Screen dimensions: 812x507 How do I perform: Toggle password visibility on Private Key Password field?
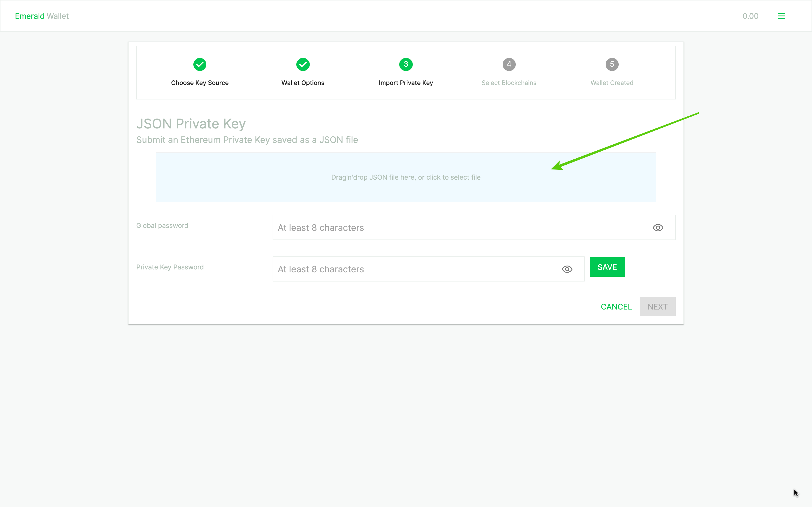click(567, 269)
